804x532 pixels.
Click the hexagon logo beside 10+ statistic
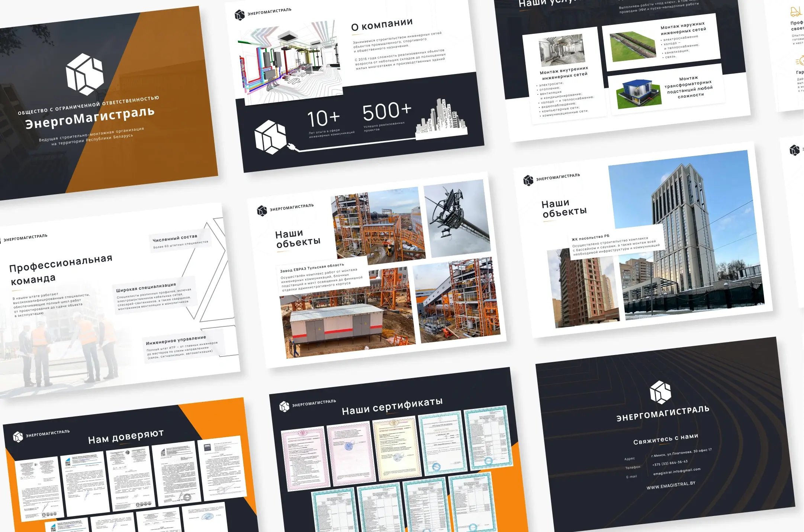point(270,137)
